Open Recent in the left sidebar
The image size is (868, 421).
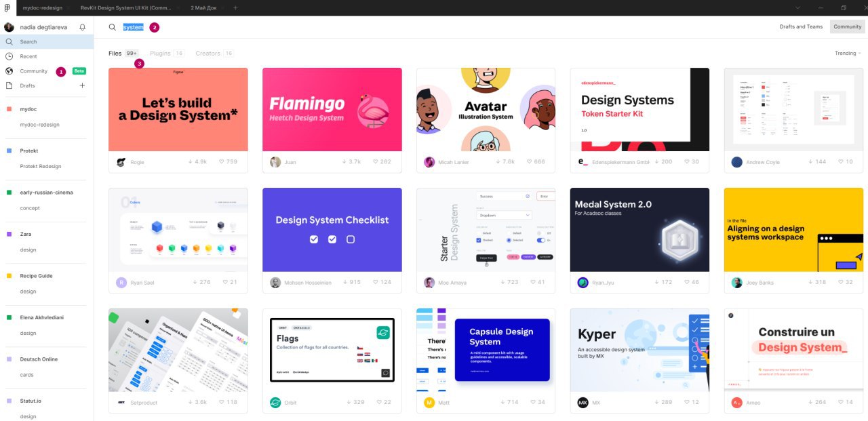coord(47,56)
